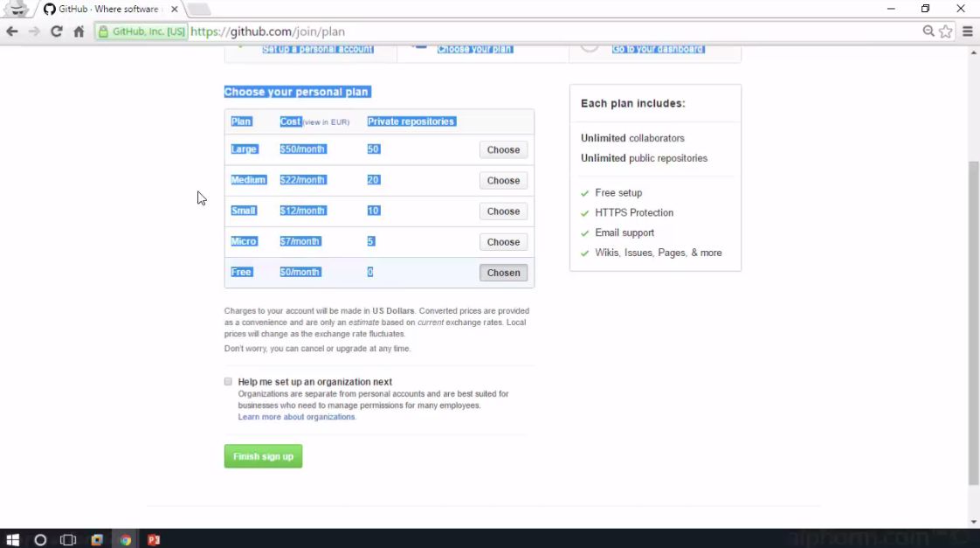The height and width of the screenshot is (548, 980).
Task: Switch to Chrome on the taskbar
Action: tap(125, 539)
